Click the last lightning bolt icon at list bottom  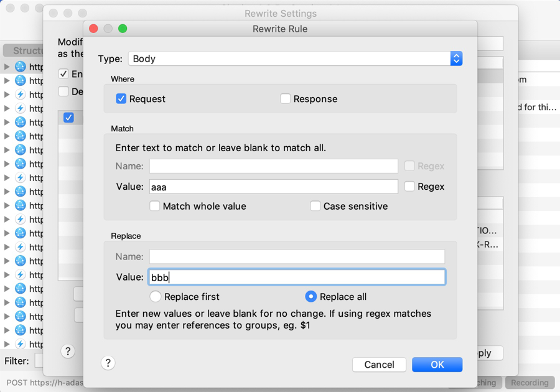tap(21, 344)
